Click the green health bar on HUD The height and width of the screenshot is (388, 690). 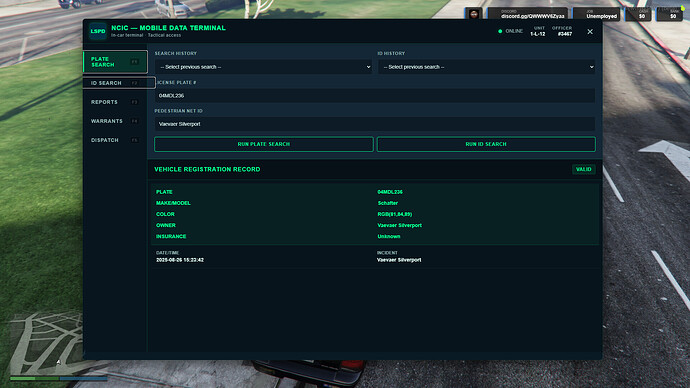(x=35, y=378)
